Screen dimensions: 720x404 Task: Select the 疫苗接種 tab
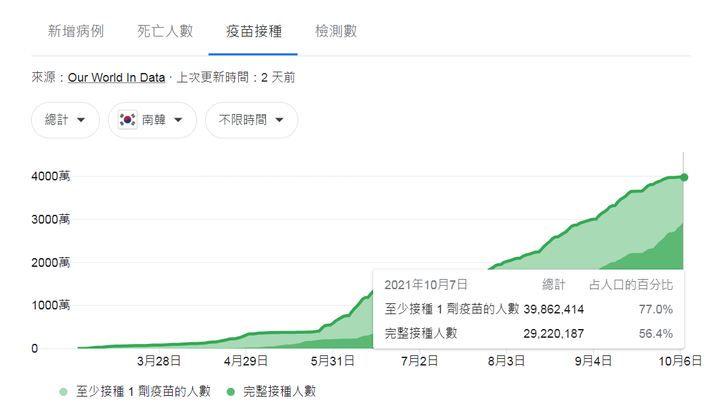click(253, 31)
